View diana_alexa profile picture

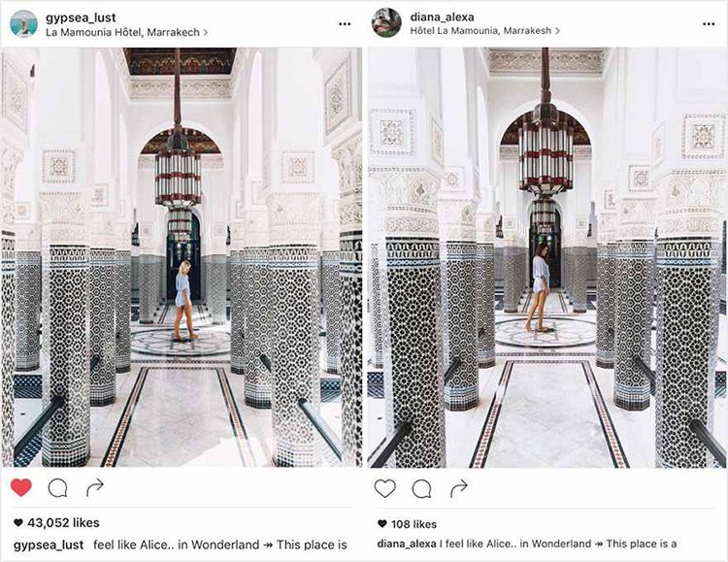pyautogui.click(x=386, y=22)
